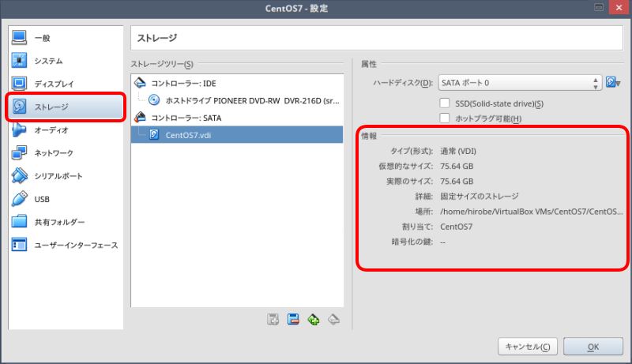Select the PIONEER DVD-RW host drive entry

(237, 100)
